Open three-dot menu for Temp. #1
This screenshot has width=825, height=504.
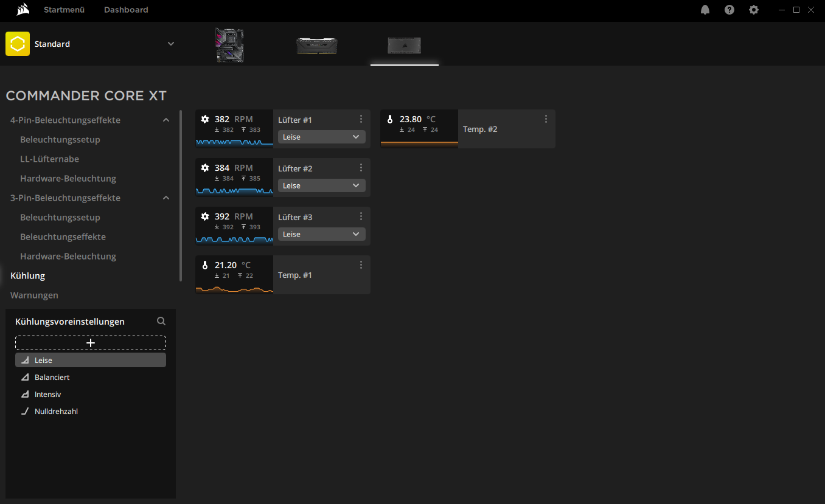(361, 265)
